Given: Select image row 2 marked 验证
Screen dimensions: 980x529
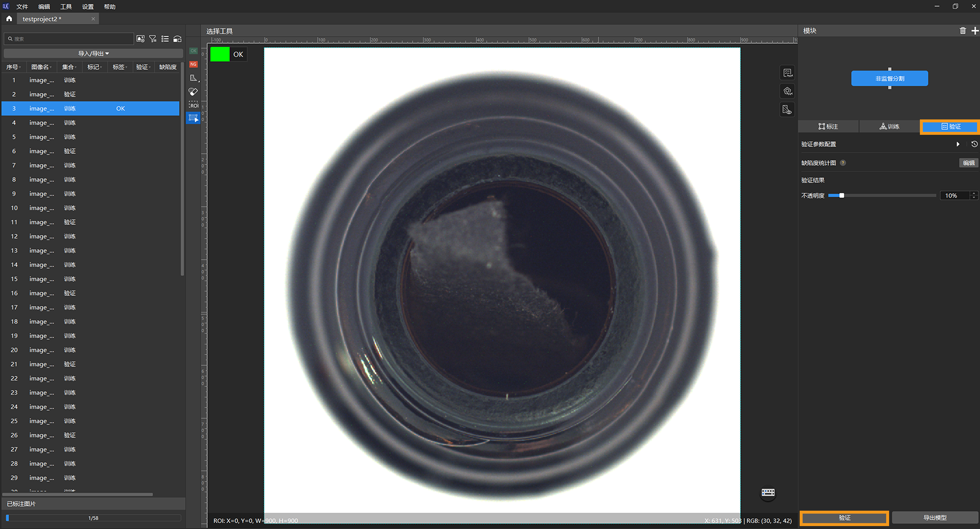Looking at the screenshot, I should pos(91,94).
